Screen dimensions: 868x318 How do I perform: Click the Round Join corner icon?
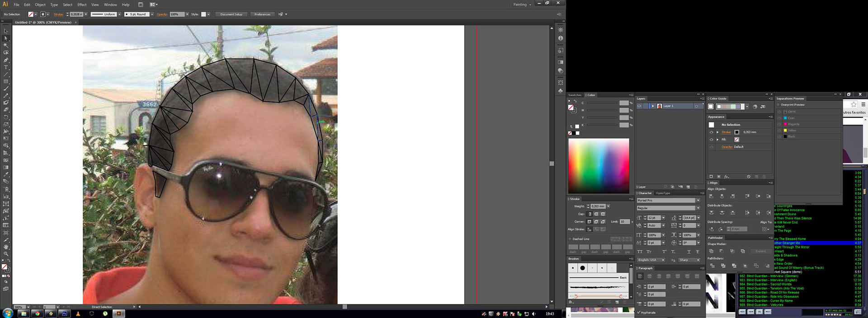pos(596,222)
